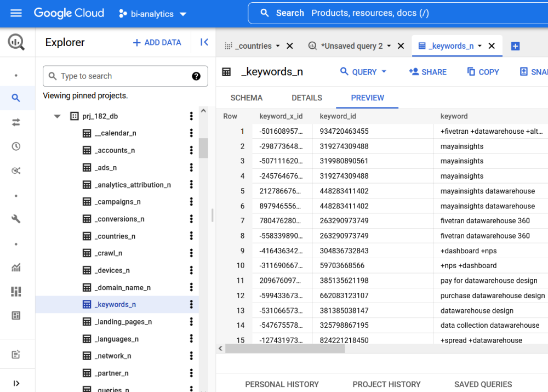Open actions menu for prj_182_db dataset
Viewport: 548px width, 392px height.
tap(191, 116)
